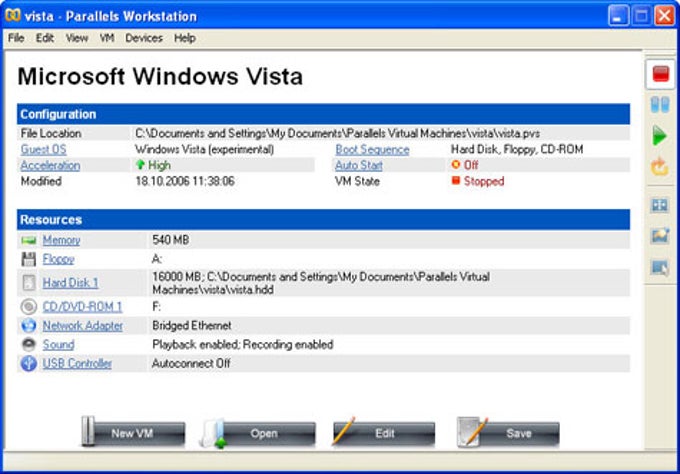Screen dimensions: 680x474
Task: Click the orange Auto Start Off indicator icon
Action: click(x=455, y=165)
